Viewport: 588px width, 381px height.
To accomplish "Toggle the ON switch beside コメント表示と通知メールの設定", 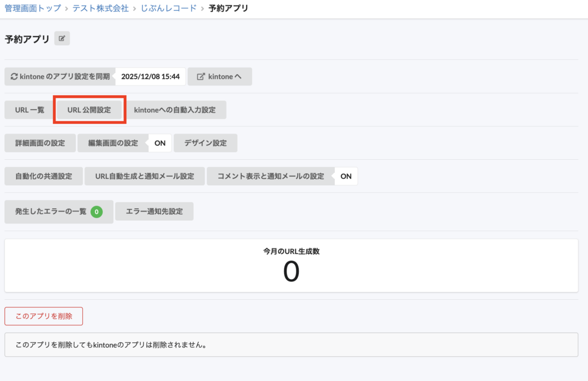I will (346, 176).
